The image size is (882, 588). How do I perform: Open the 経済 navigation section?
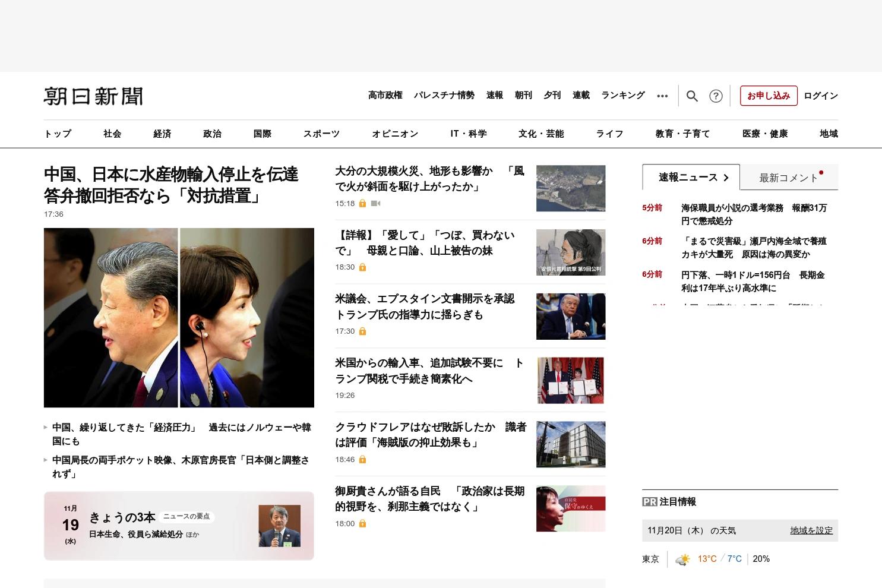pyautogui.click(x=162, y=134)
